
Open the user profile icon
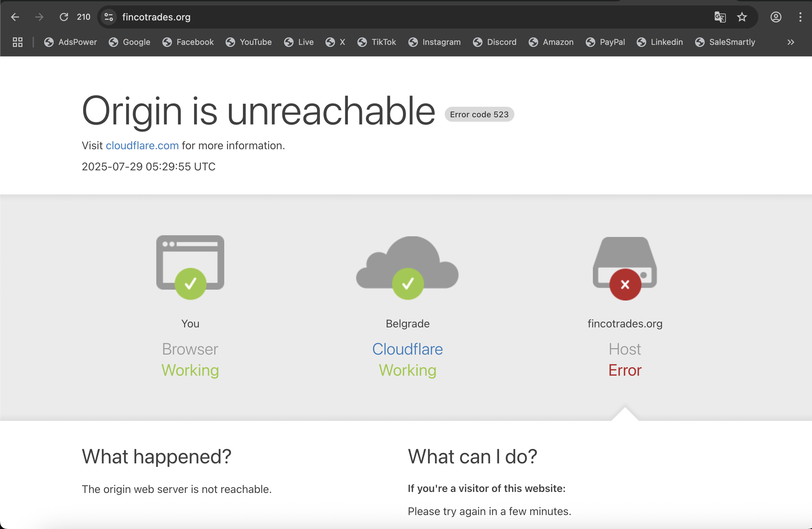click(776, 17)
